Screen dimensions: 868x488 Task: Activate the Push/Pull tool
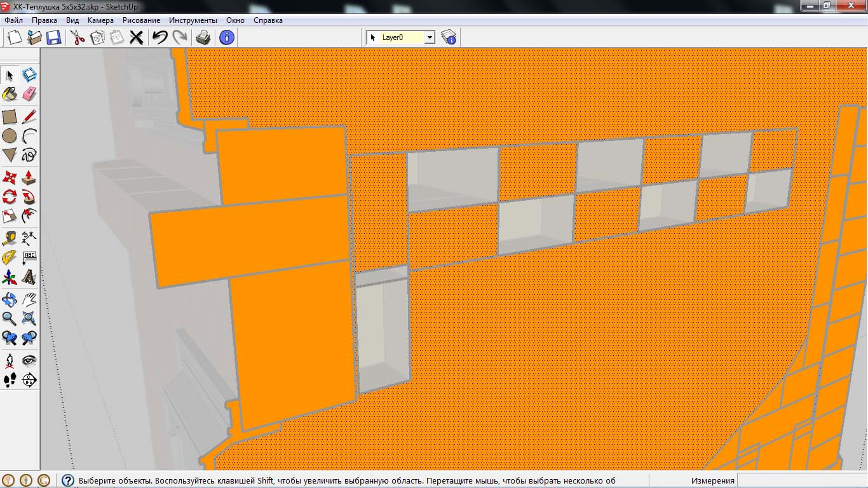[x=29, y=177]
